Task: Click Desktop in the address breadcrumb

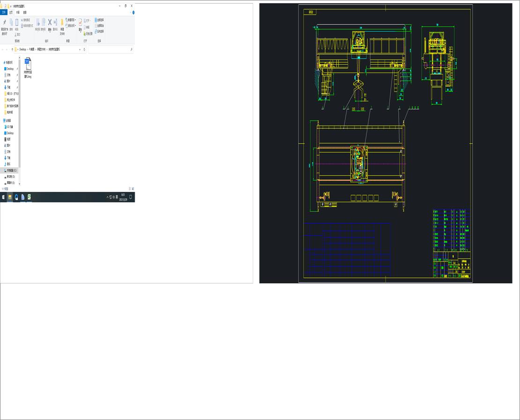Action: tap(22, 49)
